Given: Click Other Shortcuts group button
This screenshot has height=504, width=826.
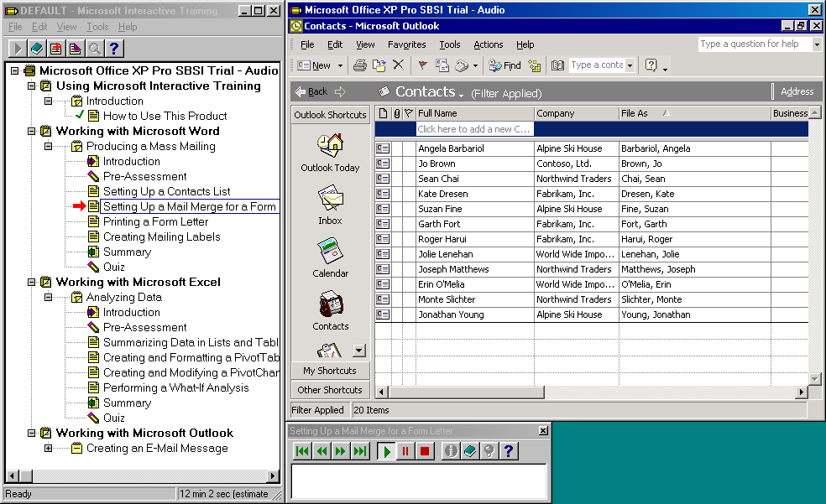Looking at the screenshot, I should [330, 390].
